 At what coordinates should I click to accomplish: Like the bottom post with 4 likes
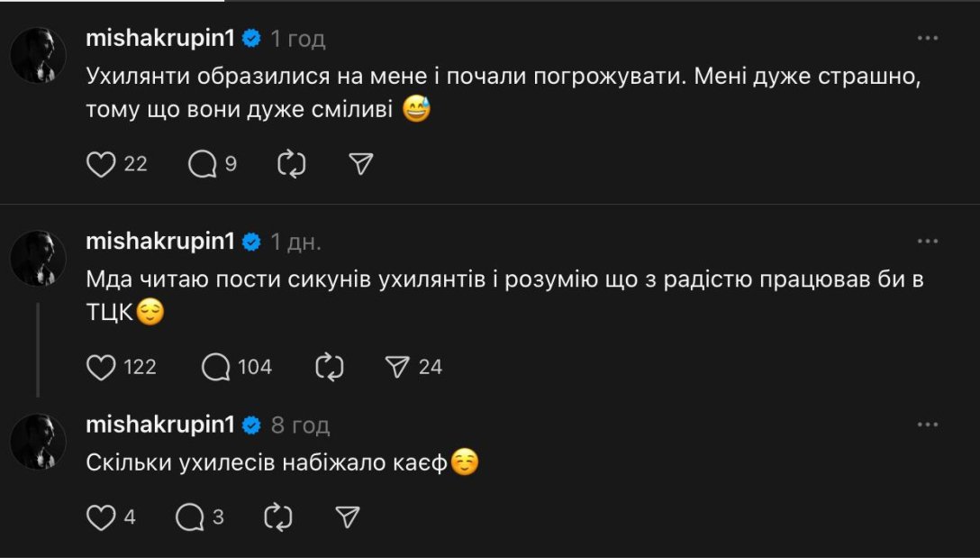(100, 517)
